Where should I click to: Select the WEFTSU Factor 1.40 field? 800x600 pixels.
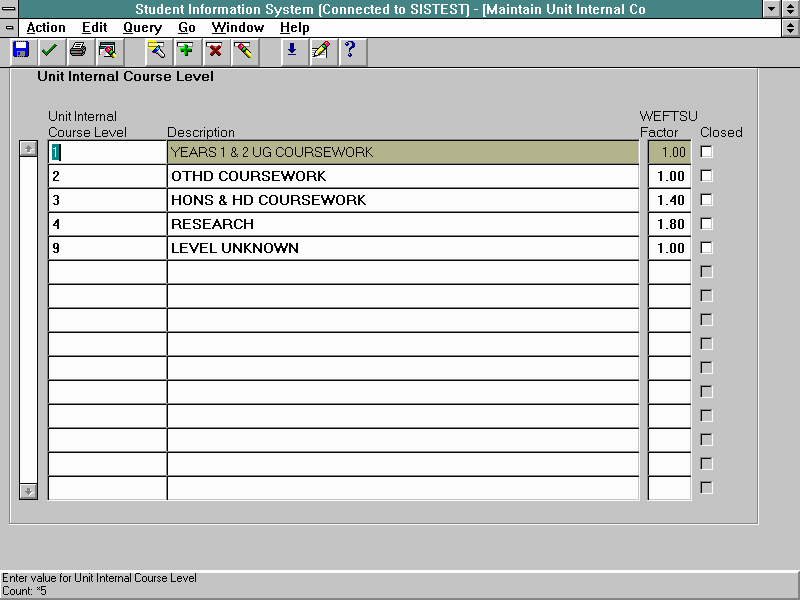coord(669,200)
